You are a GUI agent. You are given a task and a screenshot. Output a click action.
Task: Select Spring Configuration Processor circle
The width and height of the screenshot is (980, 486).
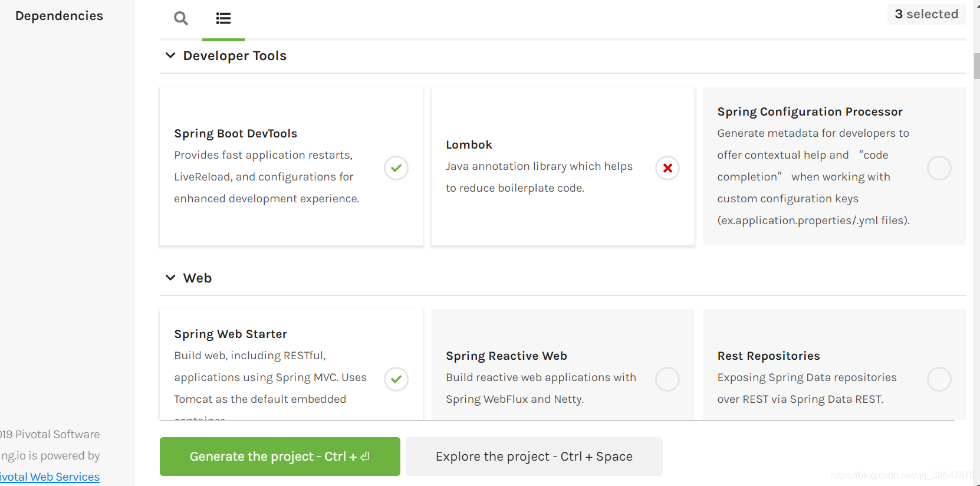click(939, 168)
